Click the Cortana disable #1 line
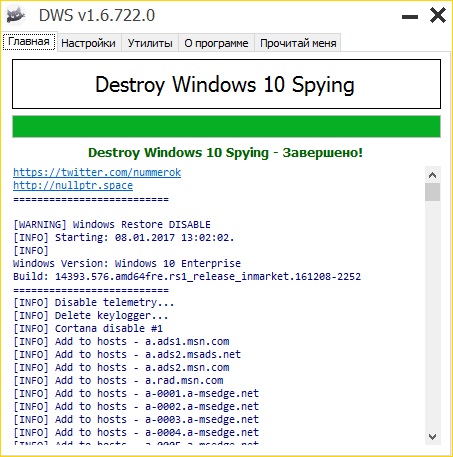 (88, 328)
